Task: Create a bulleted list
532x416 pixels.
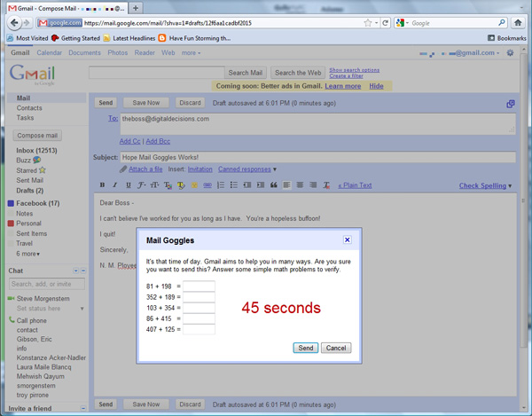Action: click(234, 184)
